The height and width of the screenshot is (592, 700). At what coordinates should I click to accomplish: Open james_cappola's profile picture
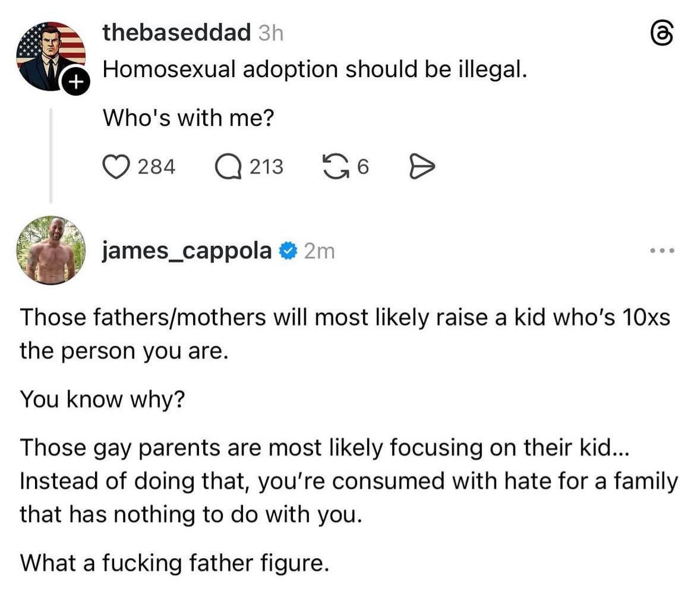pyautogui.click(x=52, y=250)
